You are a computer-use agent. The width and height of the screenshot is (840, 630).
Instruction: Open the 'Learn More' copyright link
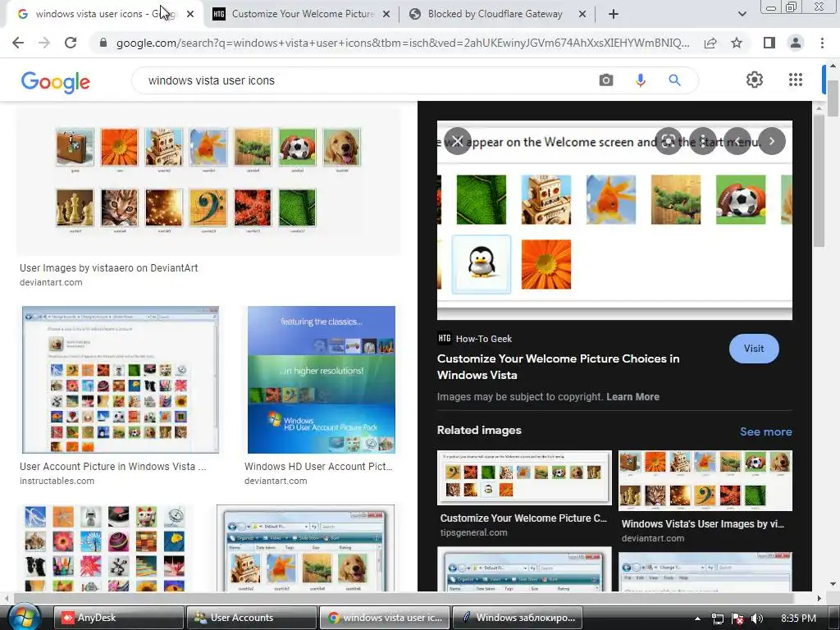point(632,397)
